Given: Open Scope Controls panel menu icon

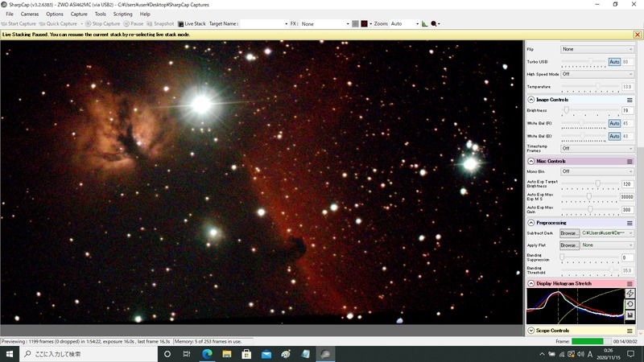Looking at the screenshot, I should (x=630, y=331).
